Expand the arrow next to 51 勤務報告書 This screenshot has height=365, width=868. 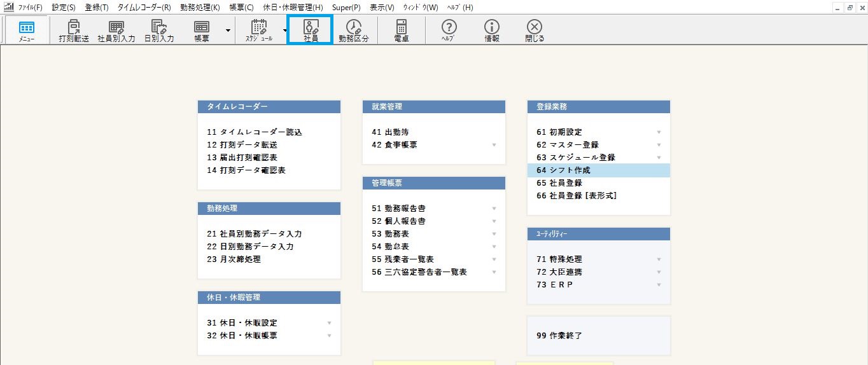pyautogui.click(x=494, y=209)
